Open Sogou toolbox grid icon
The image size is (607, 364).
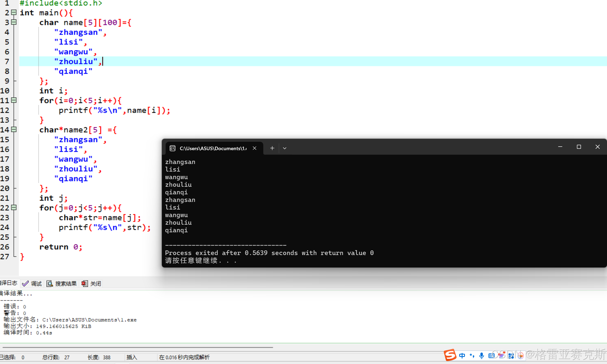[x=511, y=356]
